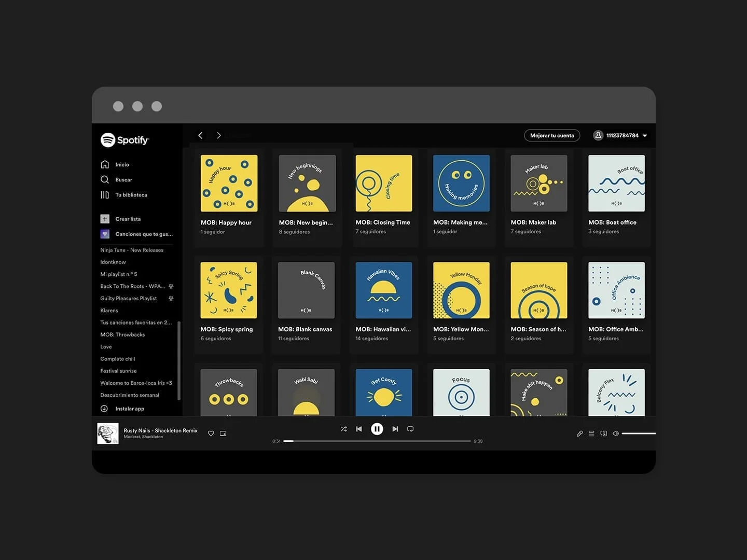Click the Instalar app download icon

tap(104, 409)
